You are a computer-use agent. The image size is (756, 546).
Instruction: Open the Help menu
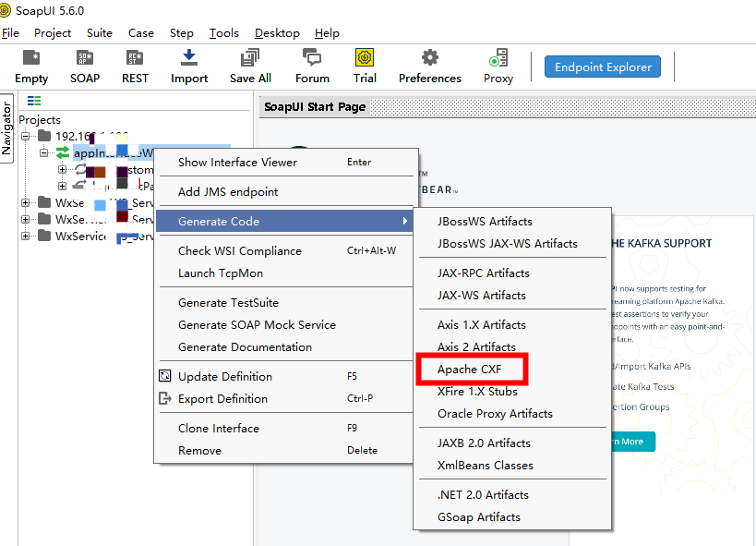click(x=327, y=33)
